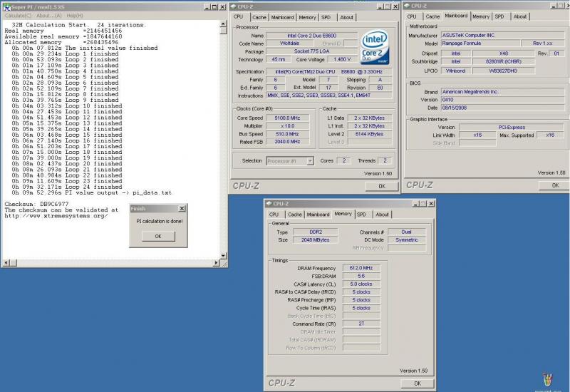Click the CPU-Z CPU window title icon

click(234, 6)
